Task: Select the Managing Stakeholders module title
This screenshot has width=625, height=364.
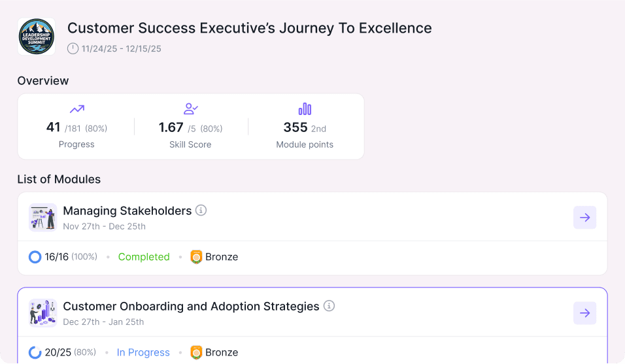Action: [x=127, y=210]
